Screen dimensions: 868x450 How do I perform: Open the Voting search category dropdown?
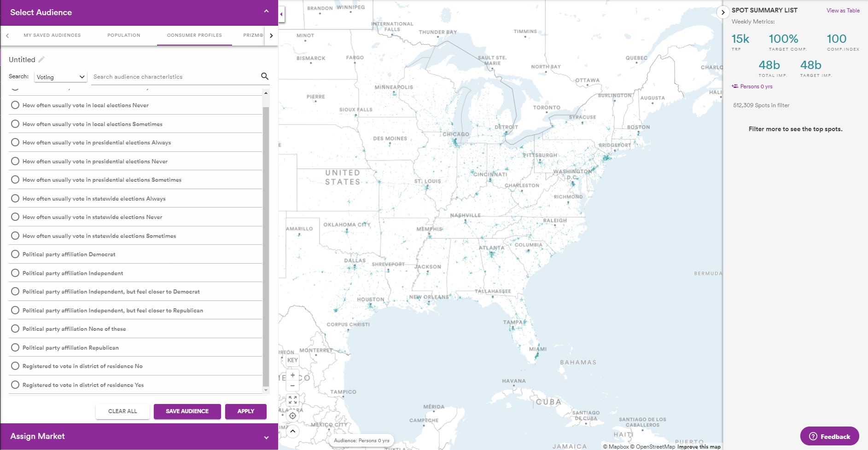tap(60, 77)
